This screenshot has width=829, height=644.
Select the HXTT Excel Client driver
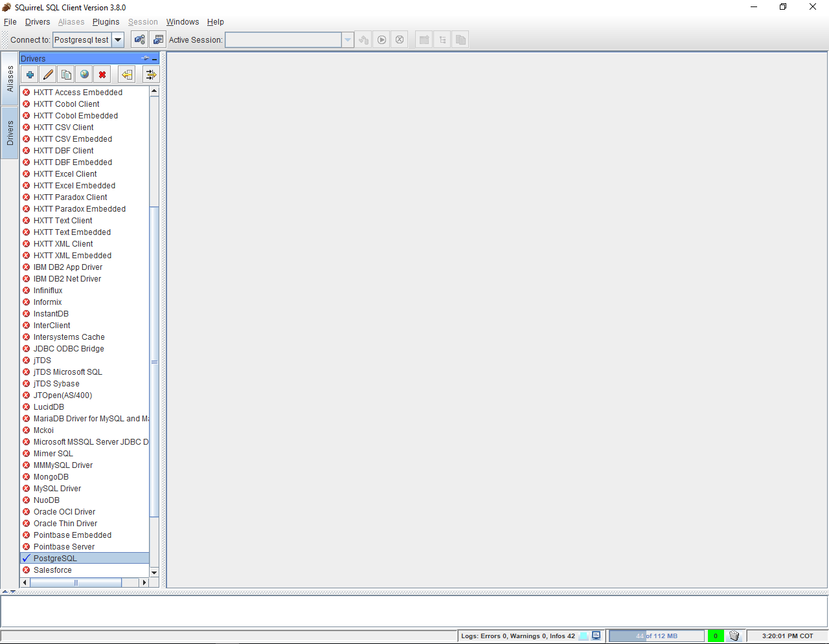(85, 174)
